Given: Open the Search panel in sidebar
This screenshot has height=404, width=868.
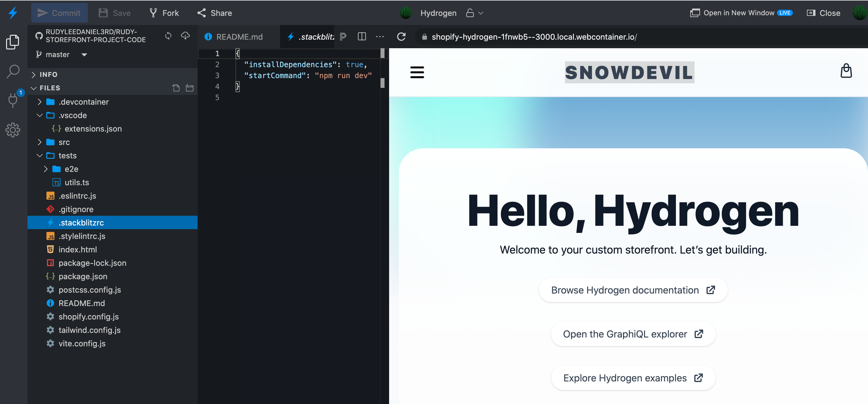Looking at the screenshot, I should (13, 71).
